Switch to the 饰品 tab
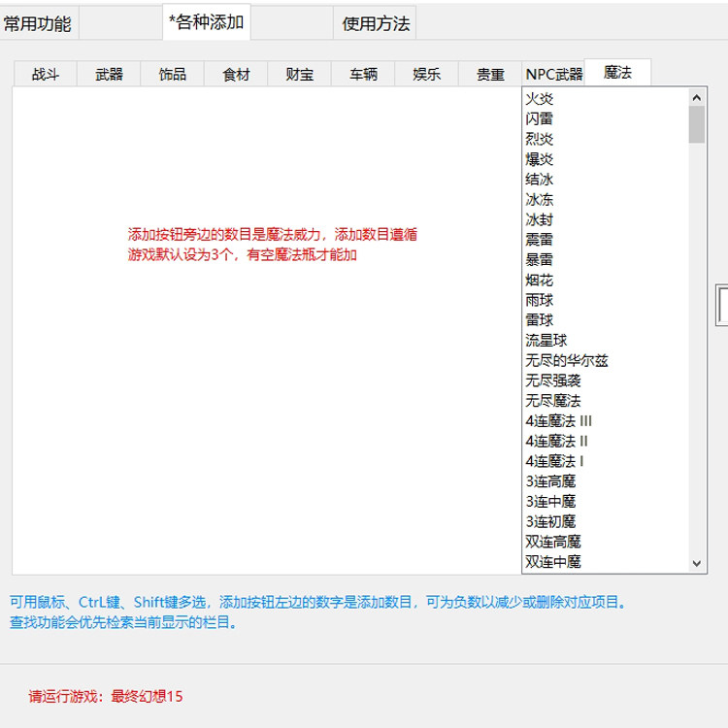The height and width of the screenshot is (728, 728). (x=172, y=74)
